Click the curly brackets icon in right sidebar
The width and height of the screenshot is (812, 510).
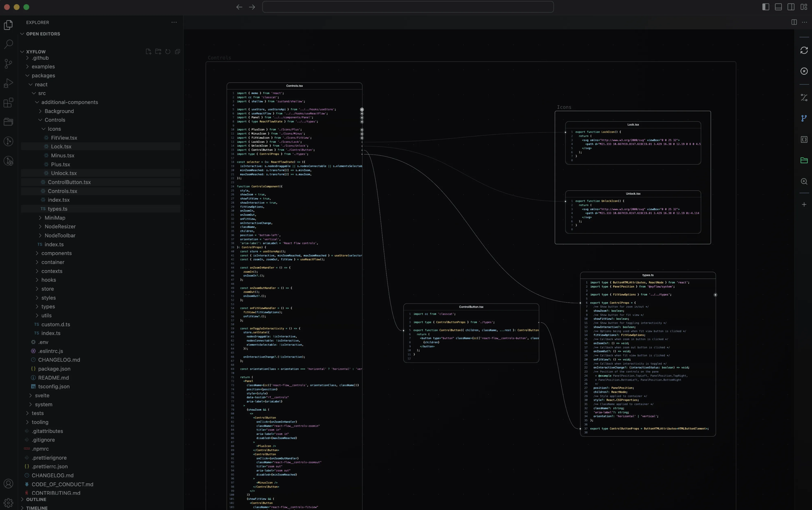tap(804, 139)
